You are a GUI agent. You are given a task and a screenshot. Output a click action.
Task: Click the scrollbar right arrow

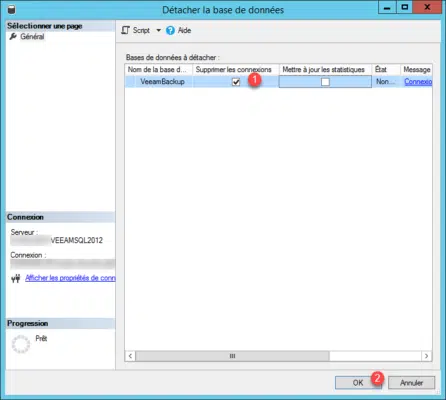(426, 356)
